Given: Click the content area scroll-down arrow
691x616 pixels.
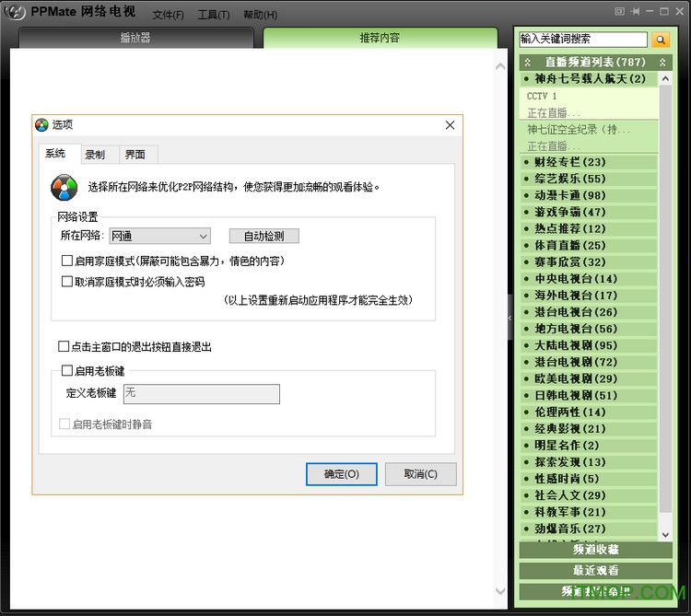Looking at the screenshot, I should point(500,591).
